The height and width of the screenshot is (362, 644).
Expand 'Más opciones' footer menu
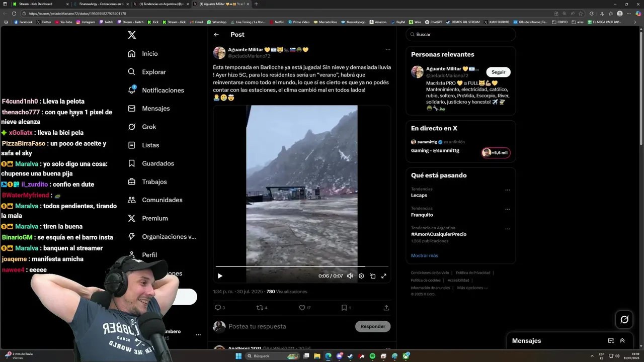tap(472, 288)
